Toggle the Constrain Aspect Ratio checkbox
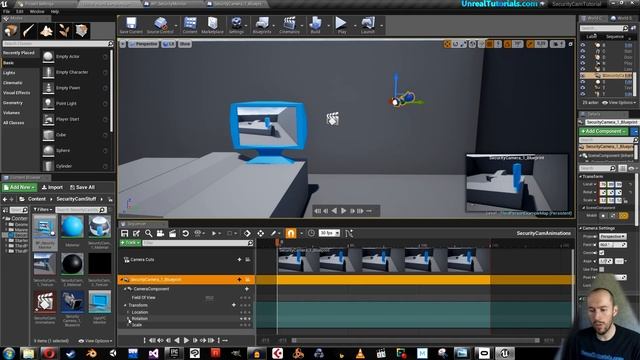 tap(602, 253)
